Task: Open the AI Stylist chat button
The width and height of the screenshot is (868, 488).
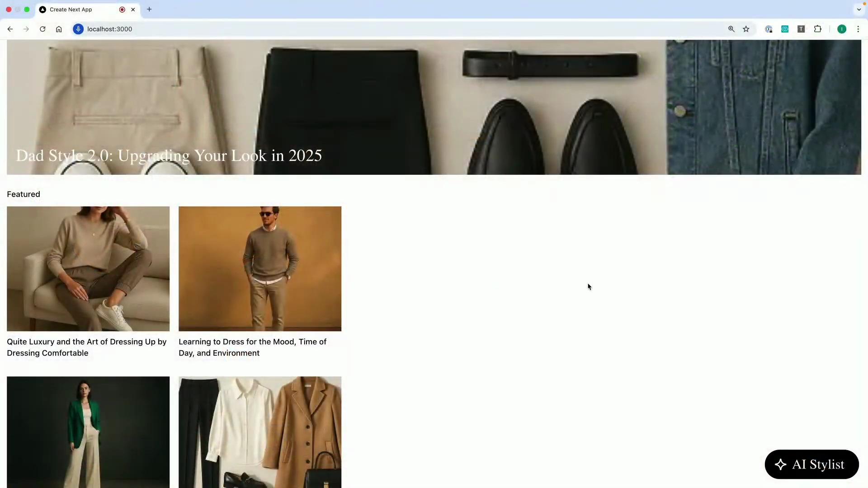Action: click(811, 464)
